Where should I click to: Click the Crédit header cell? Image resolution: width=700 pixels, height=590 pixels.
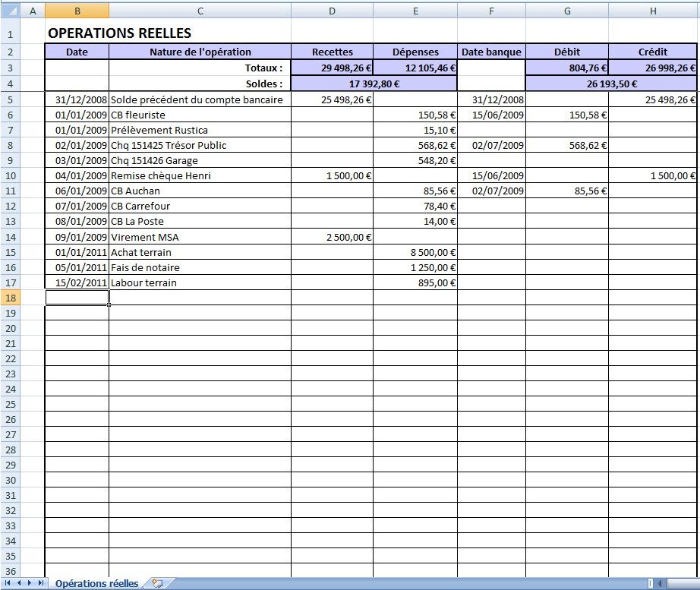[653, 52]
